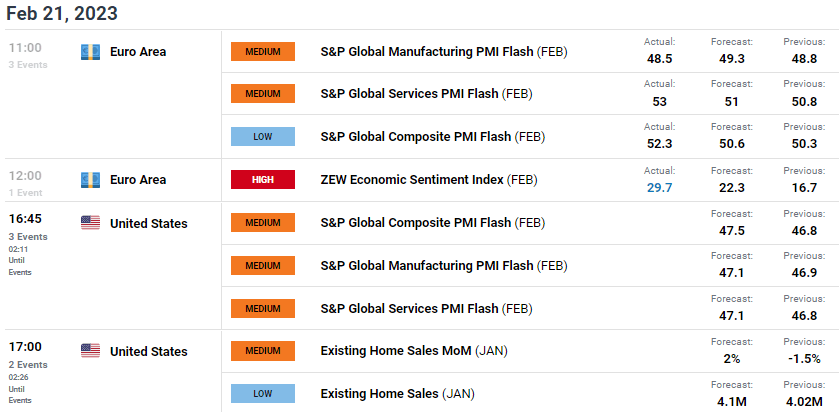Click the United States flag at 16:45
Viewport: 839px width, 412px height.
click(x=90, y=223)
